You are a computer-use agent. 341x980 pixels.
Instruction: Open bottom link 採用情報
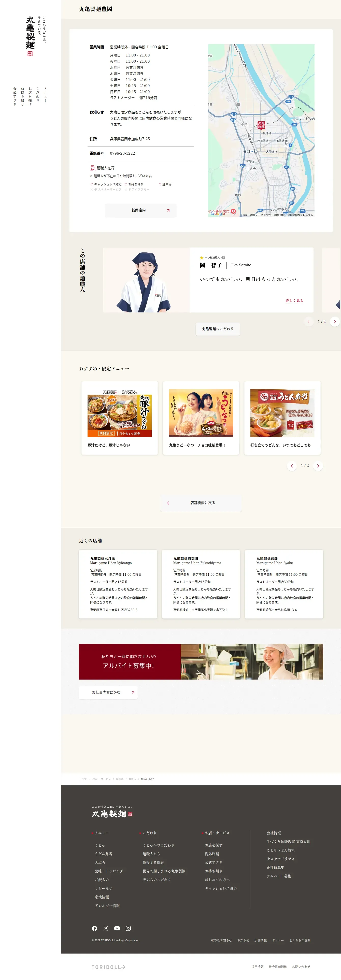click(x=257, y=967)
